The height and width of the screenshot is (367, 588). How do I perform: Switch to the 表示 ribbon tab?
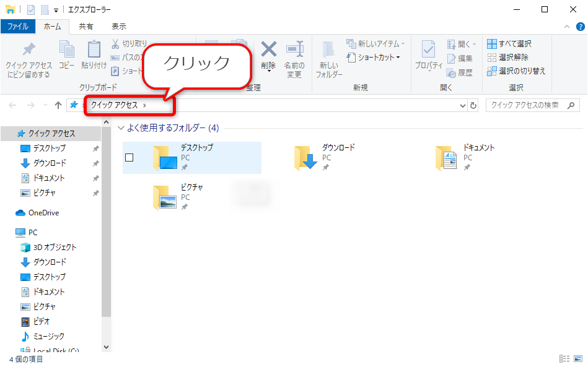[118, 26]
